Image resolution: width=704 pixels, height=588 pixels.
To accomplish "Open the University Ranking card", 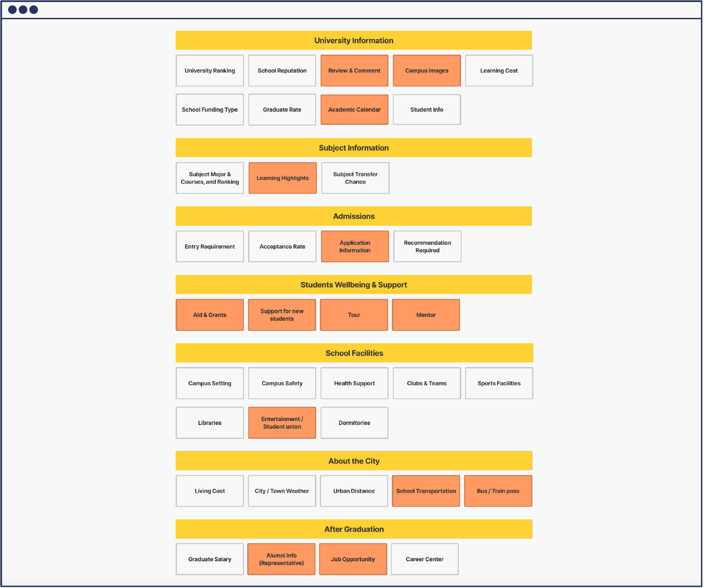I will [x=209, y=71].
